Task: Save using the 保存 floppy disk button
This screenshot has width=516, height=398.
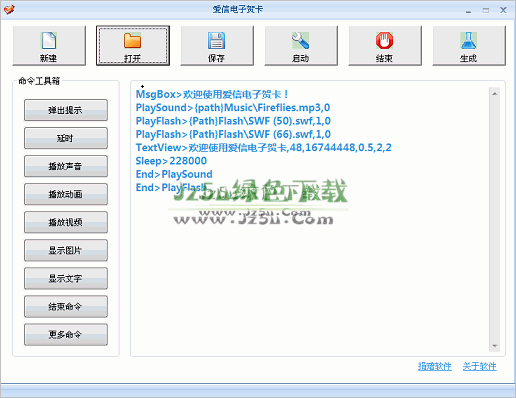Action: click(217, 46)
